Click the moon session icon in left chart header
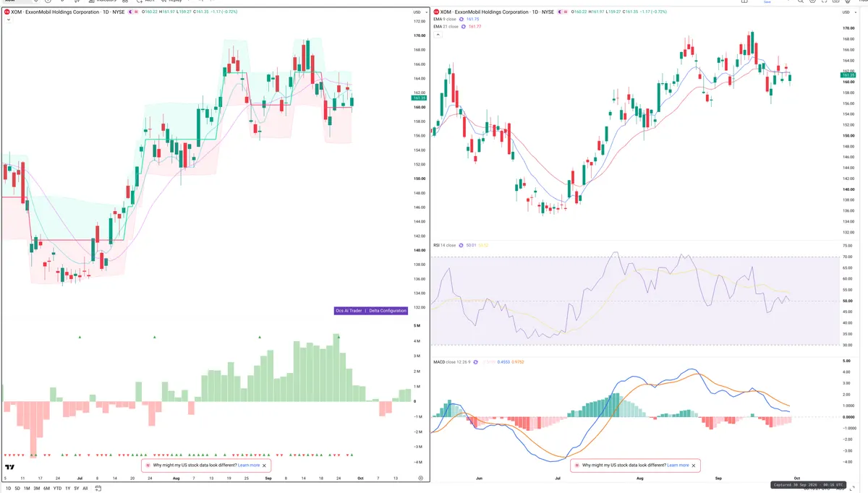The image size is (868, 493). point(129,12)
